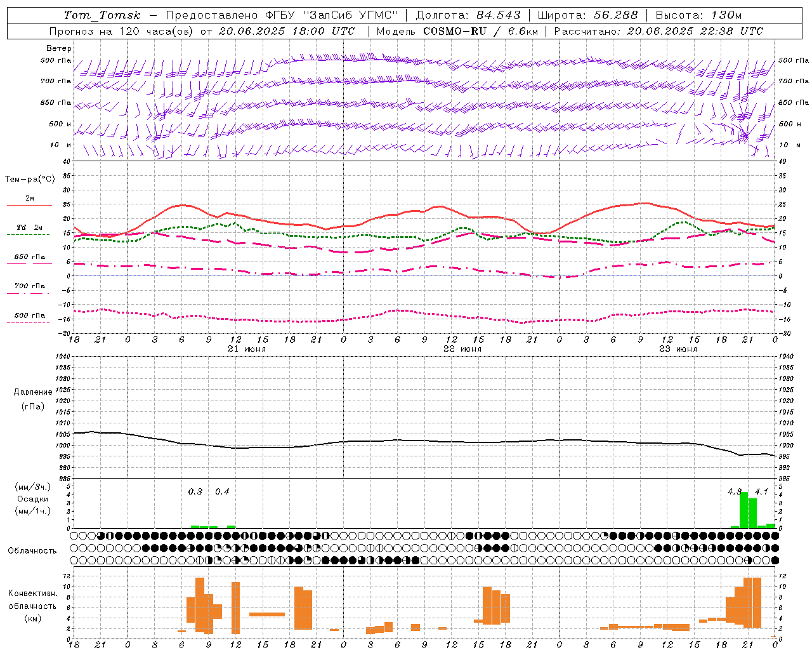Click the 0.3 precipitation value
The height and width of the screenshot is (650, 812).
(195, 491)
